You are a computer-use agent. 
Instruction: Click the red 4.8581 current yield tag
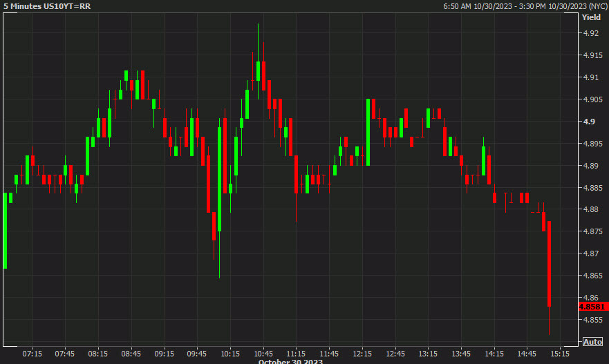click(592, 306)
